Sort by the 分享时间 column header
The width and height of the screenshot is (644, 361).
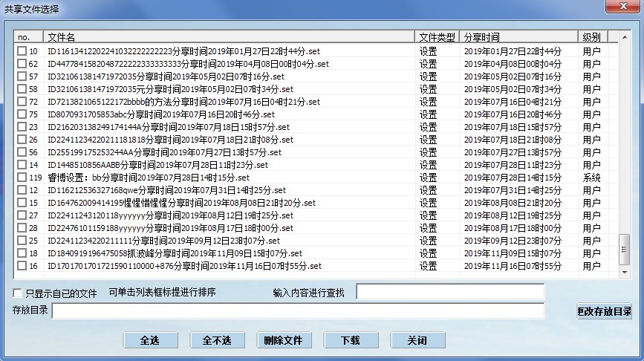[518, 36]
